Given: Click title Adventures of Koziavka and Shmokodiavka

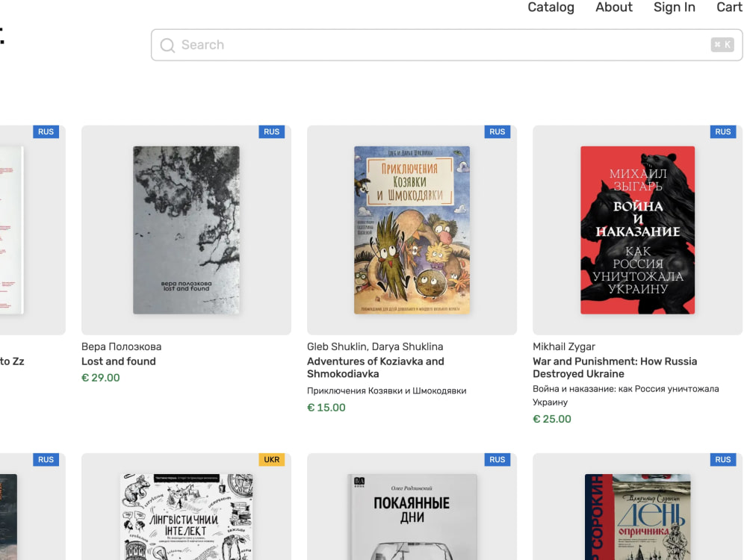Looking at the screenshot, I should [376, 367].
